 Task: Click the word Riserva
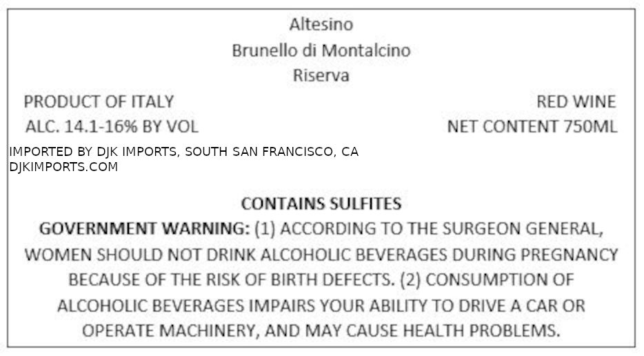(321, 75)
